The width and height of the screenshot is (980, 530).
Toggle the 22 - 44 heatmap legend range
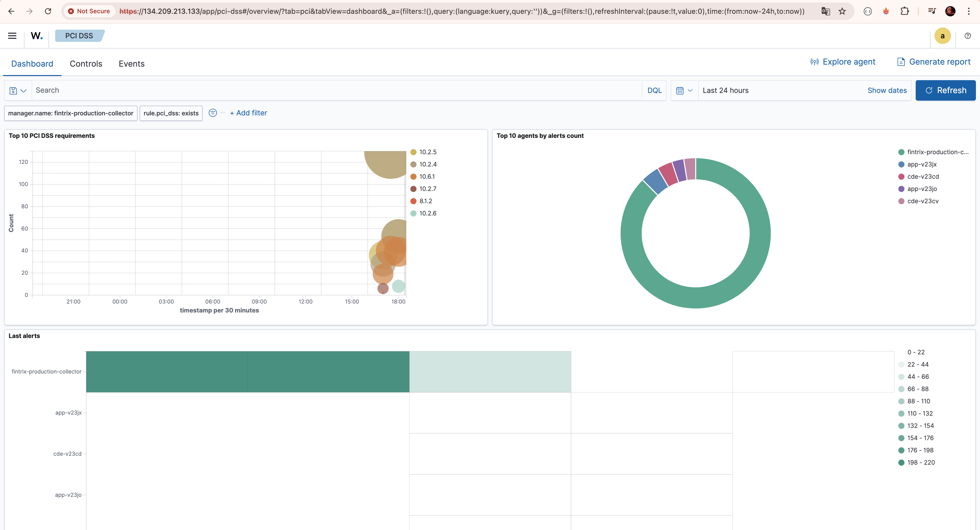[913, 365]
